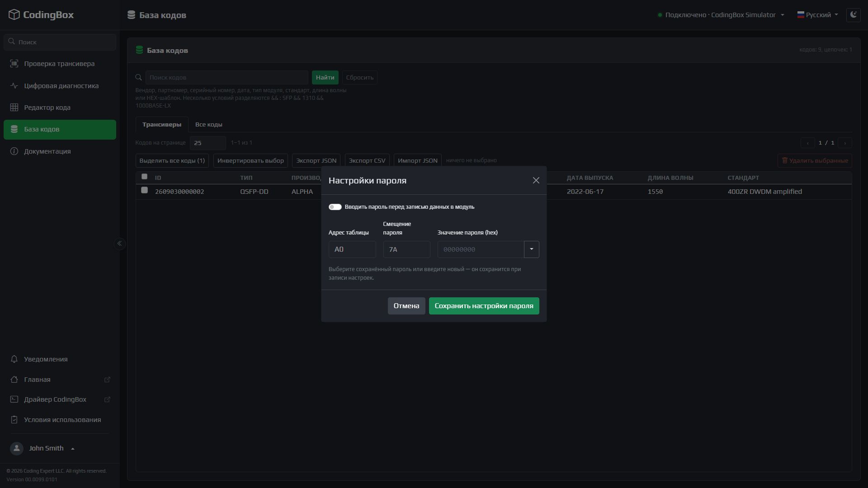This screenshot has height=488, width=868.
Task: Click the Russian flag icon
Action: 801,14
